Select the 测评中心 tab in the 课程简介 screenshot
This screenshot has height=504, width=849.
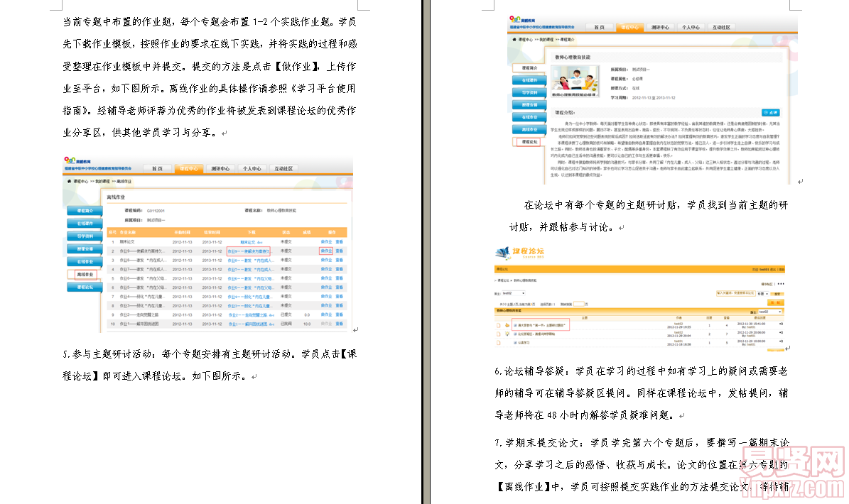point(660,27)
